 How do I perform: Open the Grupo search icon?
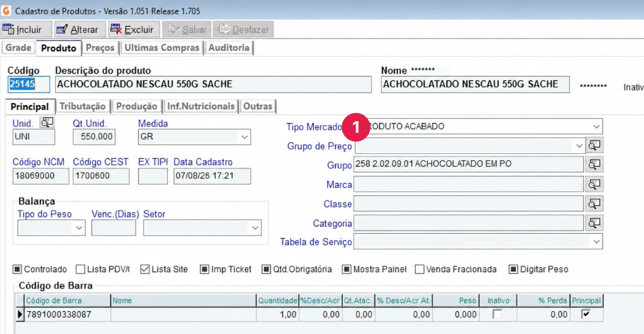594,164
